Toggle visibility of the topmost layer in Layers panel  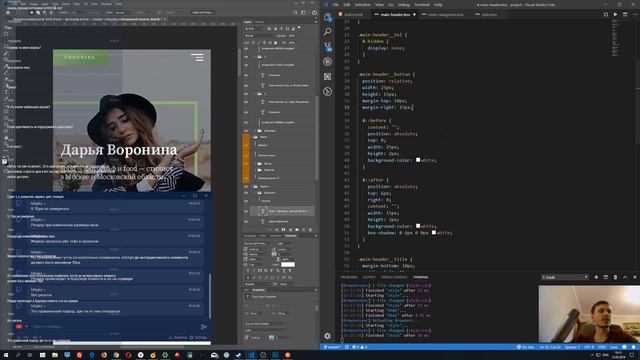pyautogui.click(x=246, y=48)
